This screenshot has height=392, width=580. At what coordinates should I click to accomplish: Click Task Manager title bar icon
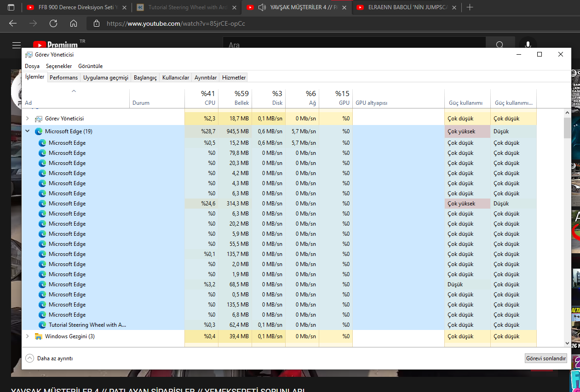pyautogui.click(x=29, y=54)
